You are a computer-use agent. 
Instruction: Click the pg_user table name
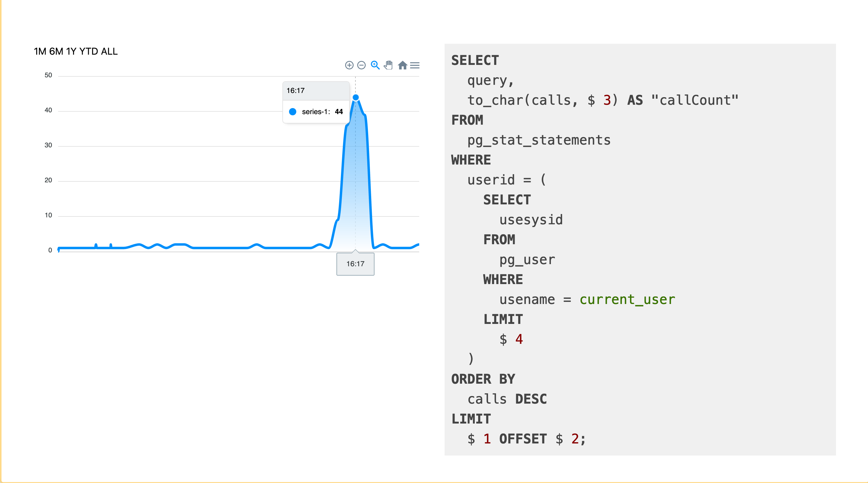527,260
